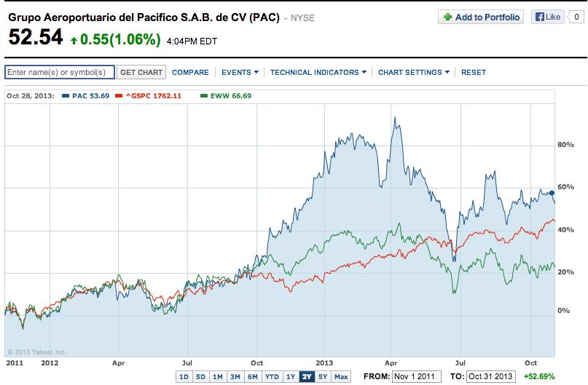
Task: Click the green EWW legend color swatch
Action: (204, 96)
